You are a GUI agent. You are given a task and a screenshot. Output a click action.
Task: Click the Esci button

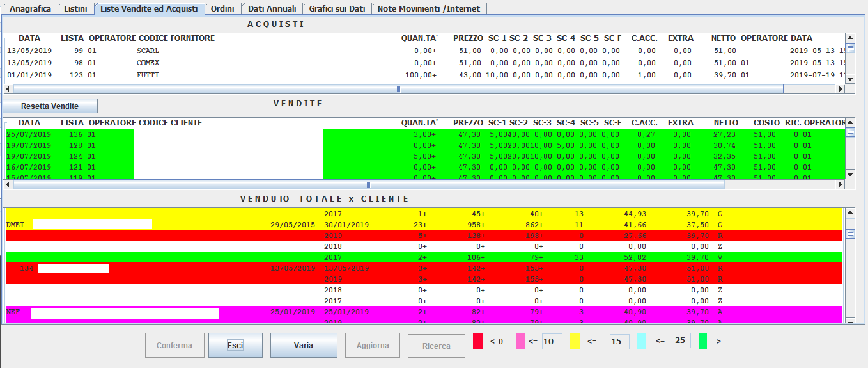coord(235,346)
